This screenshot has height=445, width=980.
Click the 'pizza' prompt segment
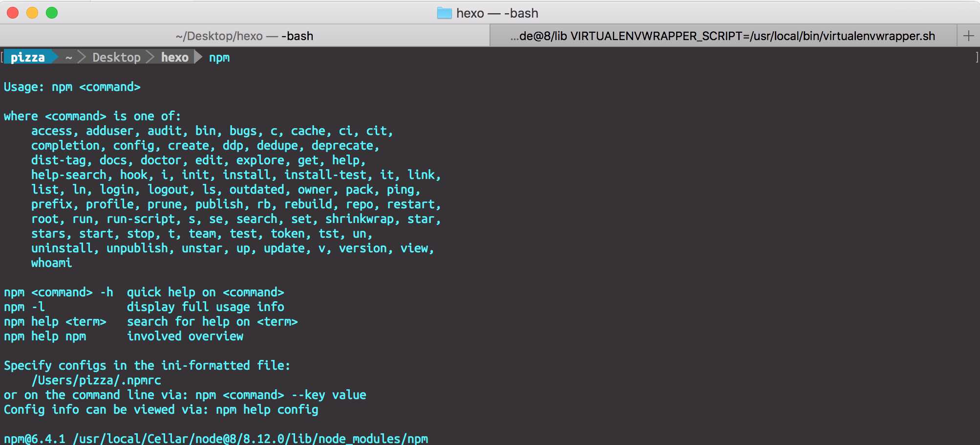click(28, 57)
